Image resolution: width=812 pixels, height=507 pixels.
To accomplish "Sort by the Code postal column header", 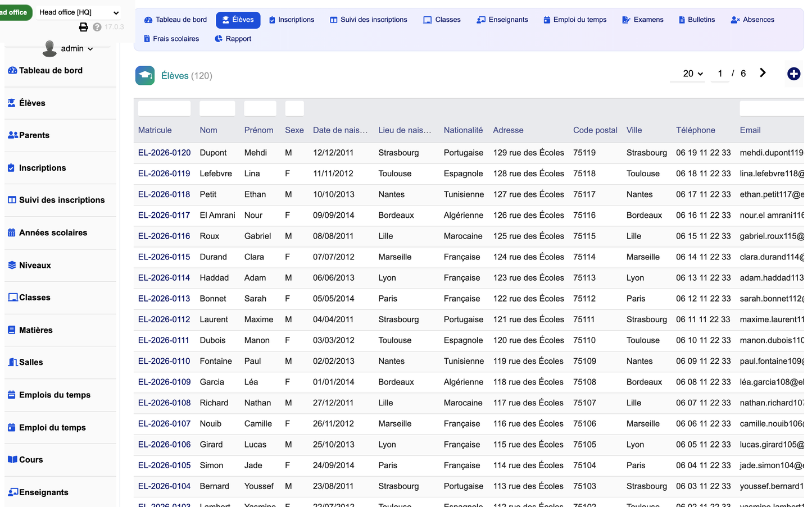I will click(595, 130).
